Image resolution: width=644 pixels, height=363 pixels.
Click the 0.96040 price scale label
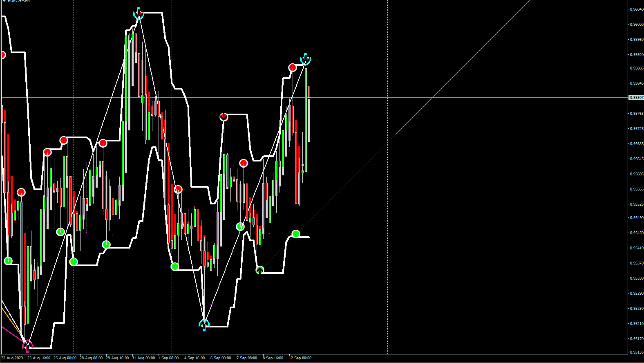[637, 9]
